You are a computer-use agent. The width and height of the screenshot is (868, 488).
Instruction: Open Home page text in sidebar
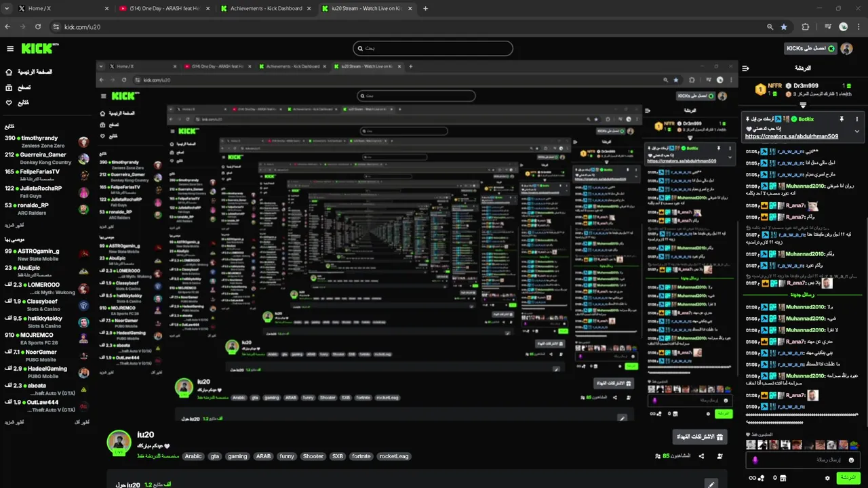[35, 72]
